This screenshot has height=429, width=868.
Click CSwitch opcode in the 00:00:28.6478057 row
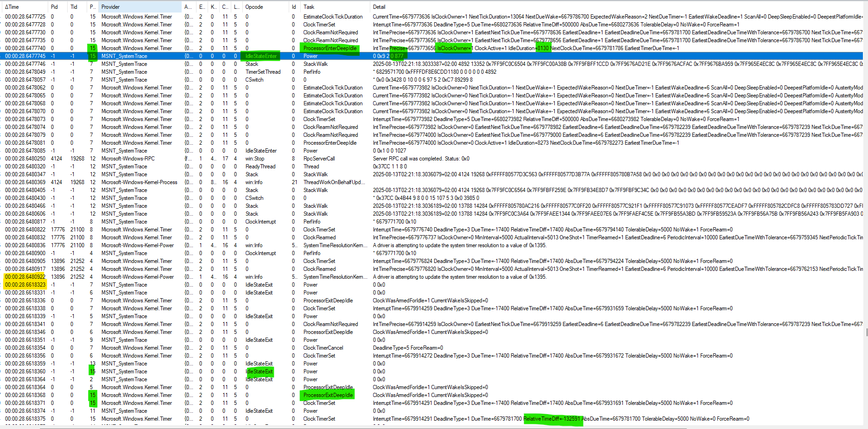tap(254, 80)
